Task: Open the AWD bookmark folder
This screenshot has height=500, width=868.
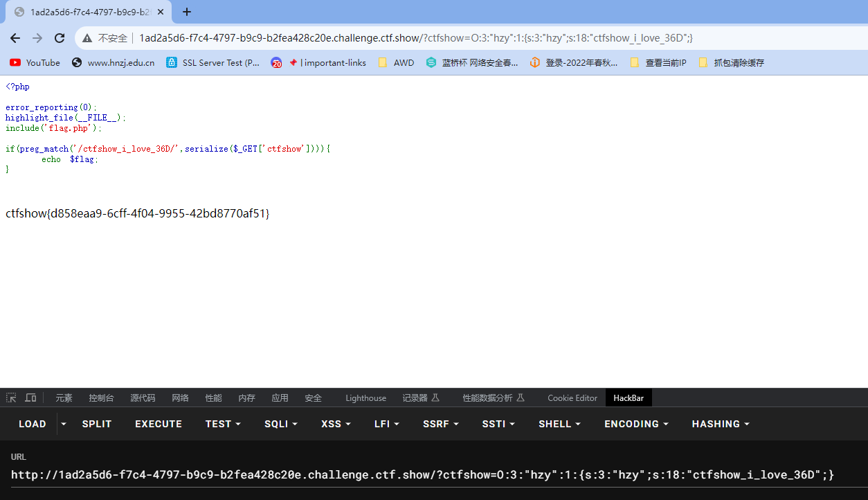Action: [396, 62]
